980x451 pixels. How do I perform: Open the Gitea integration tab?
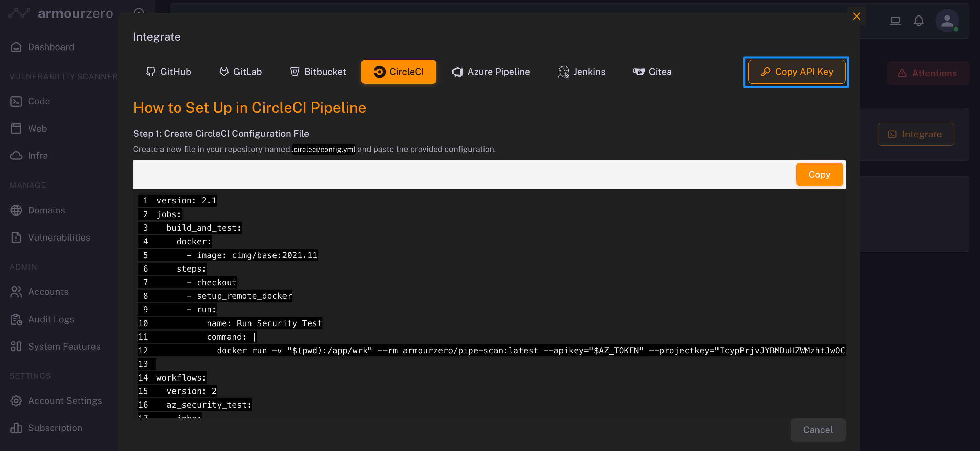pyautogui.click(x=652, y=71)
